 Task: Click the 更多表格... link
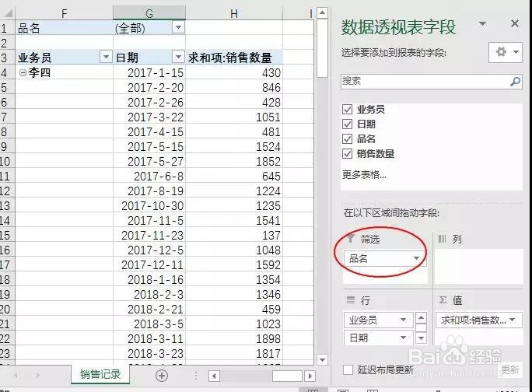(x=364, y=175)
